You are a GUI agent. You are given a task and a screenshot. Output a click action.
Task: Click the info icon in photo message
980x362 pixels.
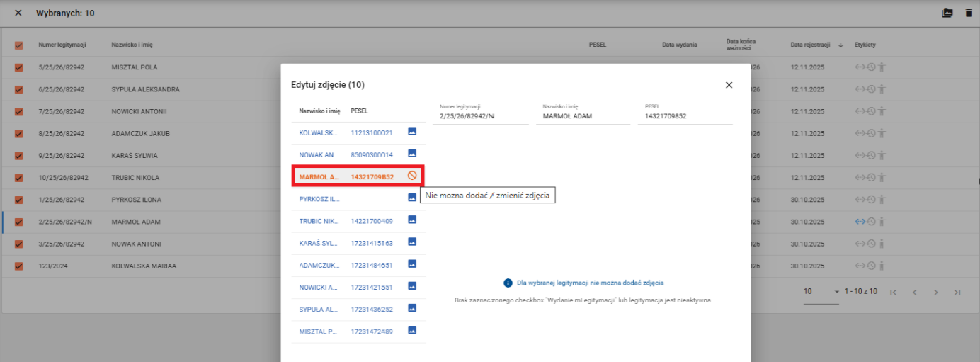pyautogui.click(x=508, y=283)
